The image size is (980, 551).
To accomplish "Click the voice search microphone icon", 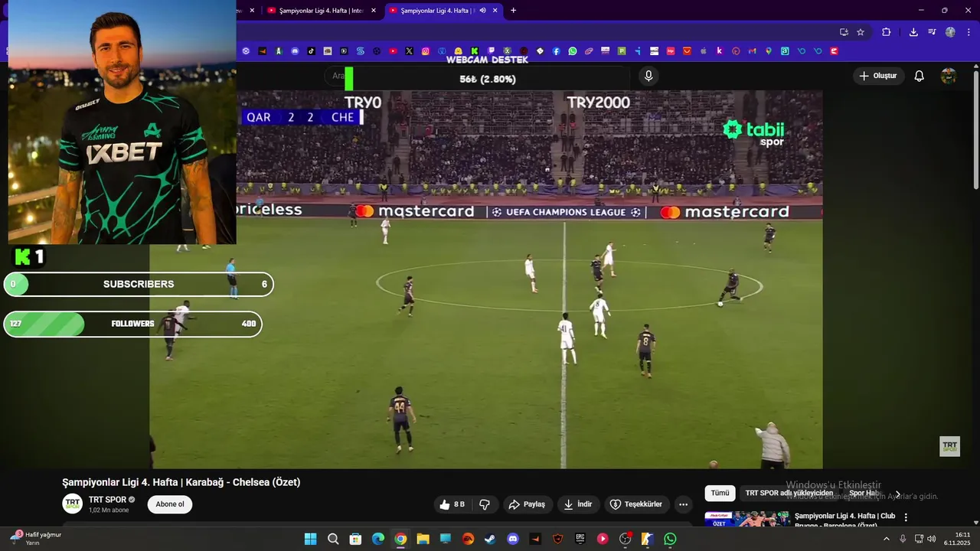I will tap(648, 76).
